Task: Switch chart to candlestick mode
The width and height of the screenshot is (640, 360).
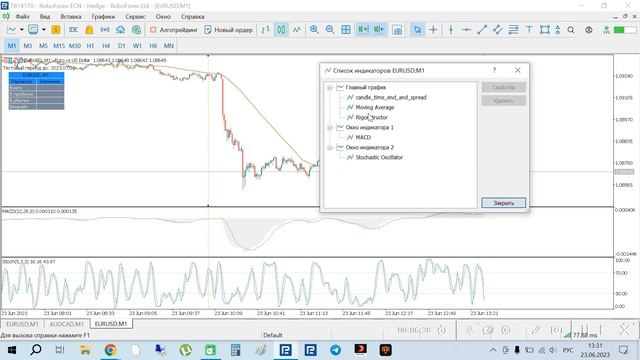Action: coord(282,30)
